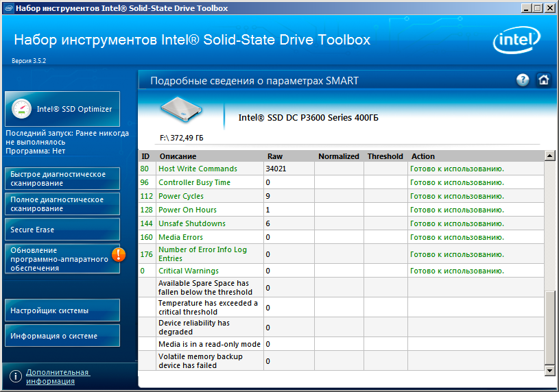Viewport: 559px width, 392px height.
Task: Click the application title bar icon
Action: [x=8, y=8]
